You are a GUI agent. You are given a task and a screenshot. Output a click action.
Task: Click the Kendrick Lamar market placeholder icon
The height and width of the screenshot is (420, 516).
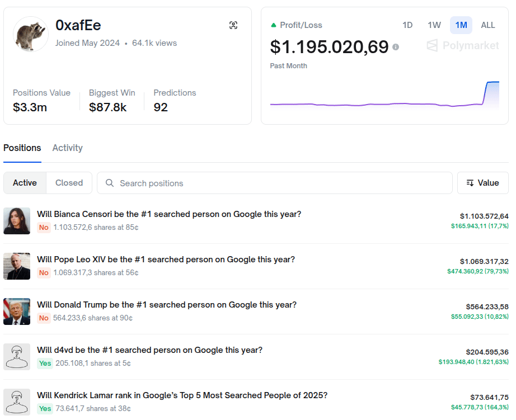click(x=17, y=402)
